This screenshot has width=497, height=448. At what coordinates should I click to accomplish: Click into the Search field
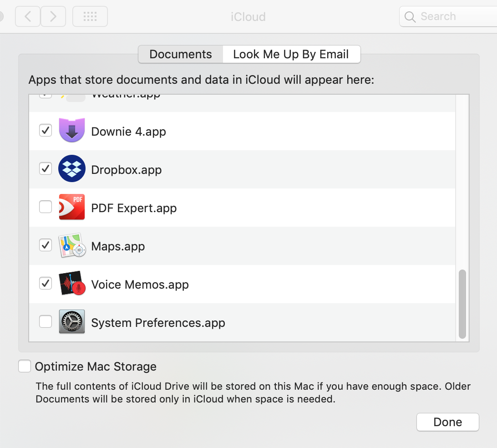(451, 17)
